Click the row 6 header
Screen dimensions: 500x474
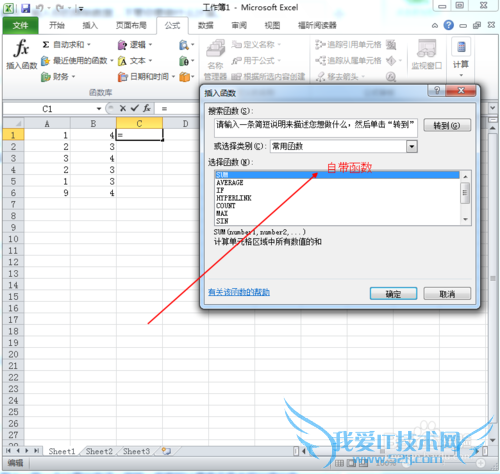coord(13,193)
